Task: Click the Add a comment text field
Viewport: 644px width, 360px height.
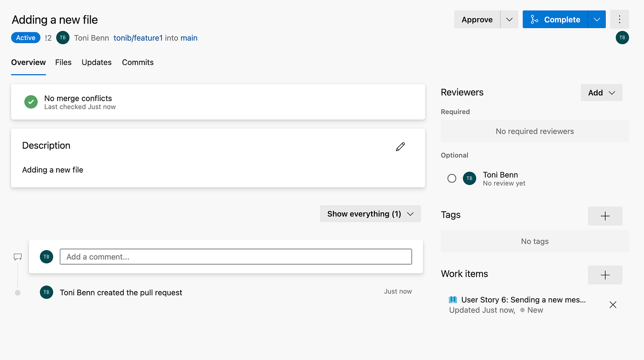Action: tap(236, 257)
